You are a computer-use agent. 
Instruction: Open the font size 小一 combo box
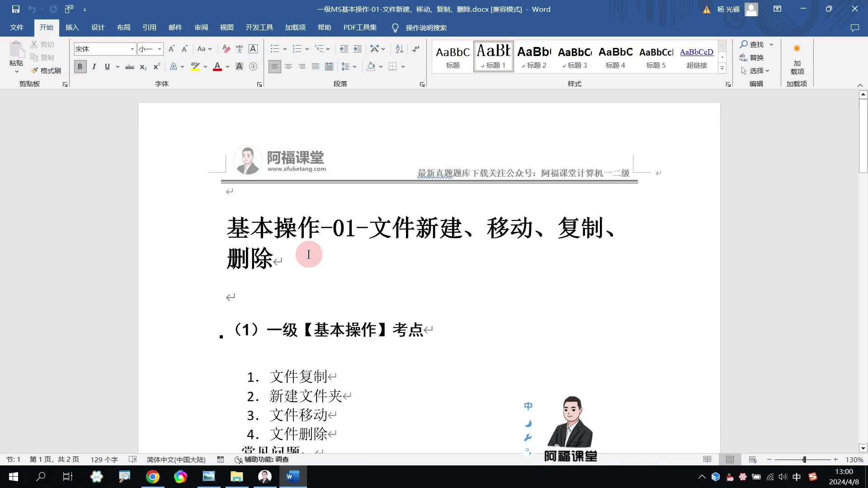coord(150,49)
